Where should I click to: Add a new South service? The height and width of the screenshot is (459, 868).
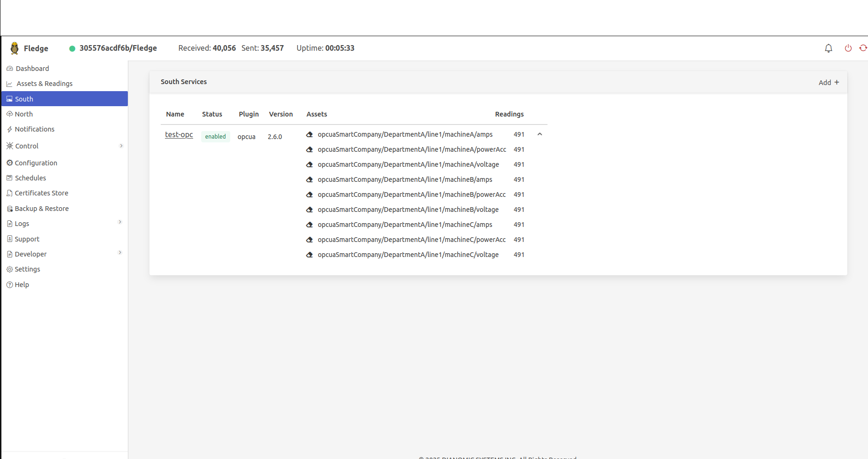pyautogui.click(x=828, y=82)
